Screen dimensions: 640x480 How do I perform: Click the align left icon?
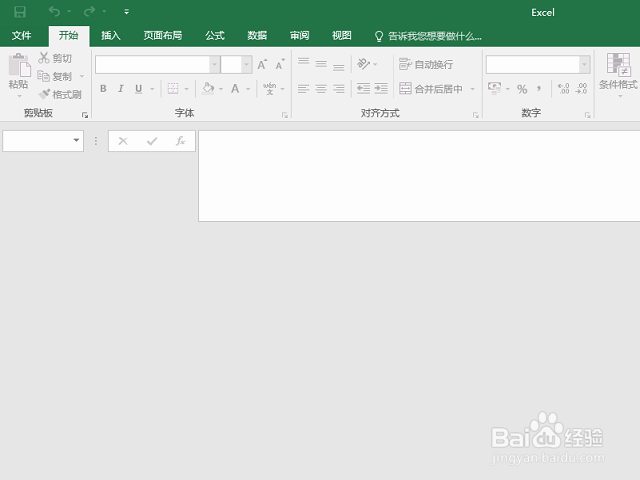click(x=303, y=89)
